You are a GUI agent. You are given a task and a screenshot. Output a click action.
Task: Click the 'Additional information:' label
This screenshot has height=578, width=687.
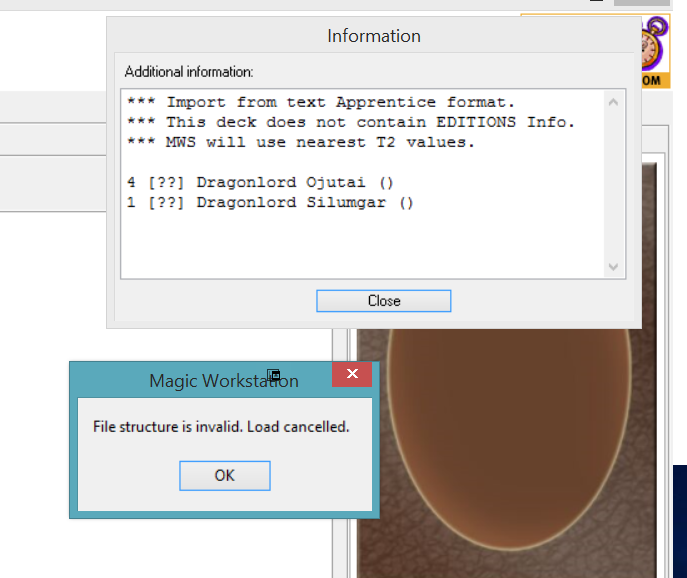[189, 72]
